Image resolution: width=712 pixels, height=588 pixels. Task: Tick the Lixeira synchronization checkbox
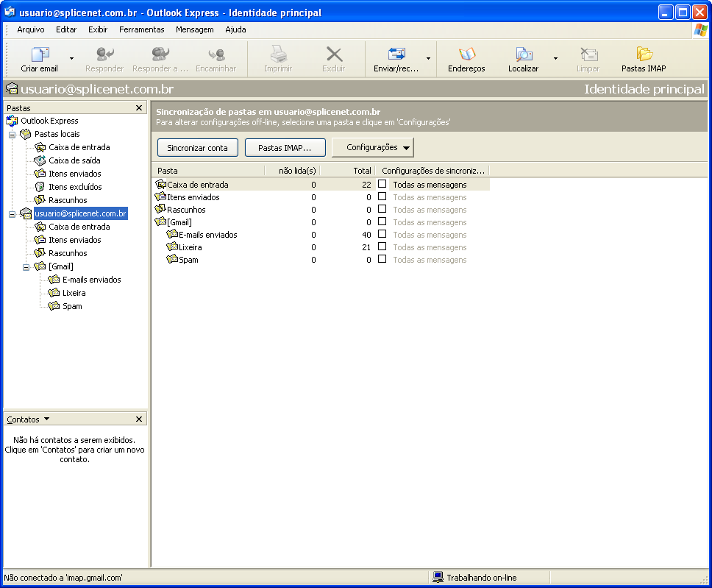pyautogui.click(x=382, y=247)
